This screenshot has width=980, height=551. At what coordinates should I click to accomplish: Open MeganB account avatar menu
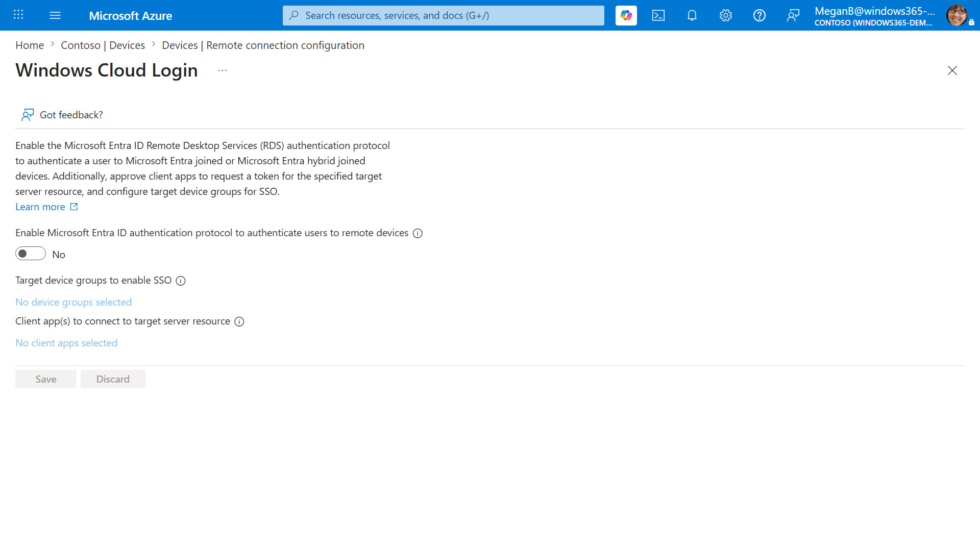click(957, 15)
